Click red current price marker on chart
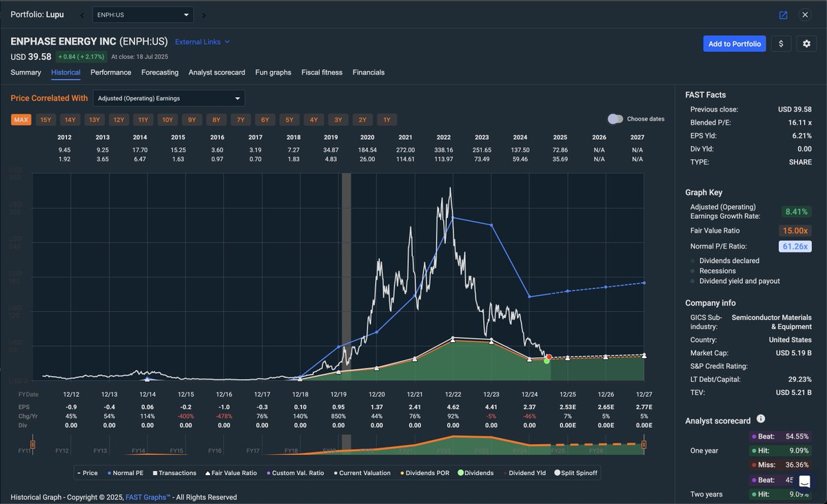This screenshot has width=827, height=504. (x=549, y=357)
